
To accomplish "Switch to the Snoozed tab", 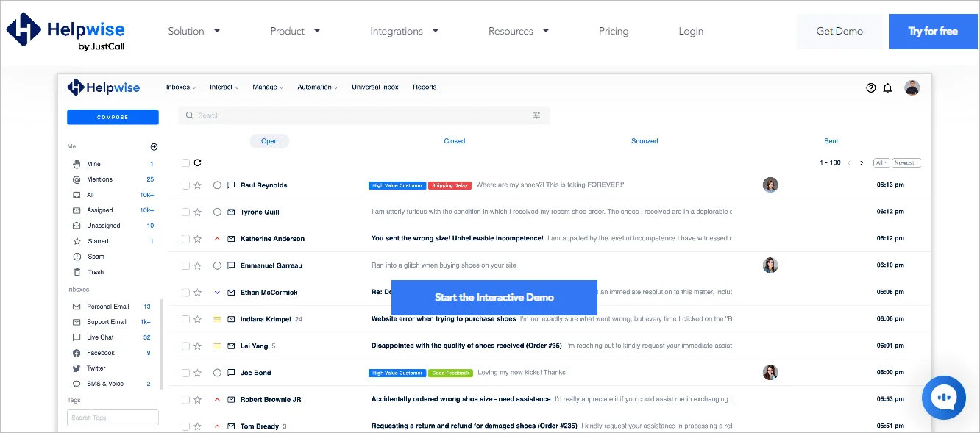I will pyautogui.click(x=645, y=141).
